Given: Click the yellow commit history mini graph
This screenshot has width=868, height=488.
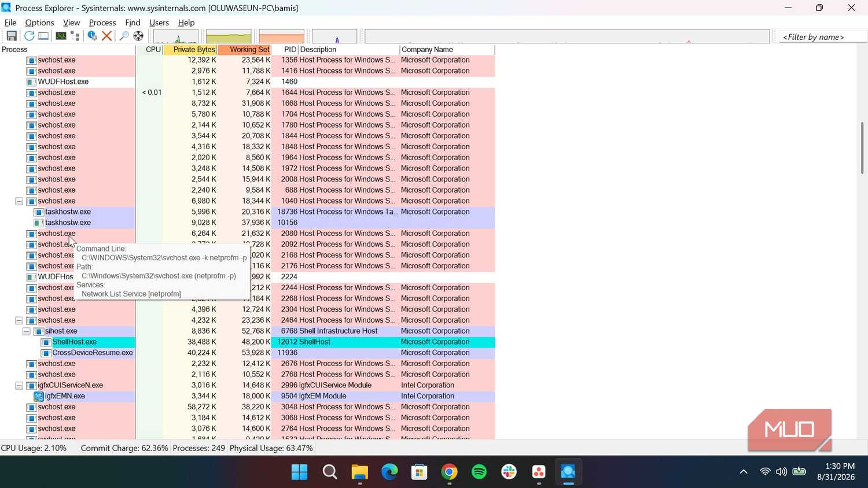Looking at the screenshot, I should click(229, 36).
